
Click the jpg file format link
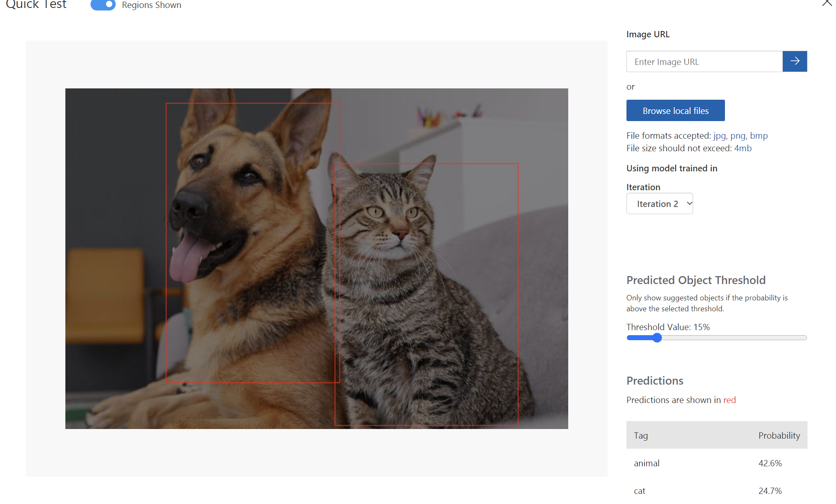(x=719, y=136)
